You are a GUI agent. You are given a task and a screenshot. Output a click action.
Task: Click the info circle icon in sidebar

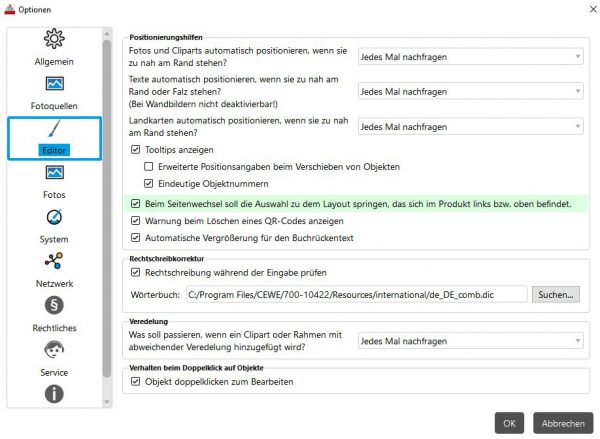tap(54, 394)
